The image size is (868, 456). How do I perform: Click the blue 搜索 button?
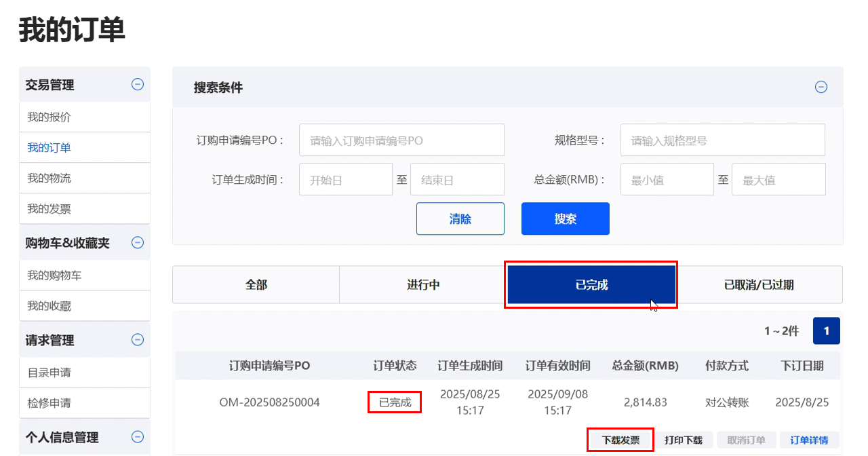pos(565,218)
